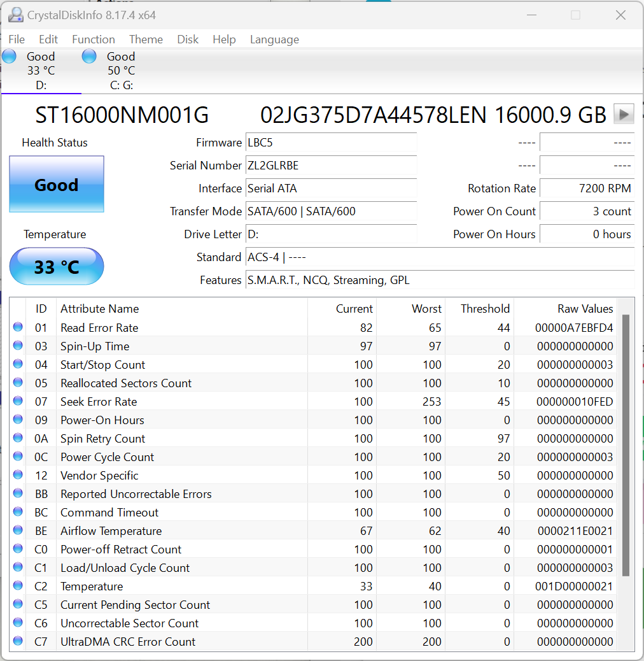Image resolution: width=644 pixels, height=661 pixels.
Task: Click the Features field
Action: coord(440,280)
